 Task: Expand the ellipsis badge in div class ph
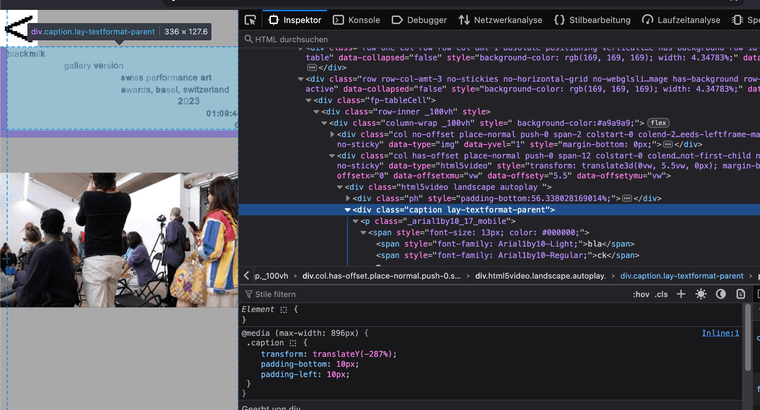click(x=627, y=198)
